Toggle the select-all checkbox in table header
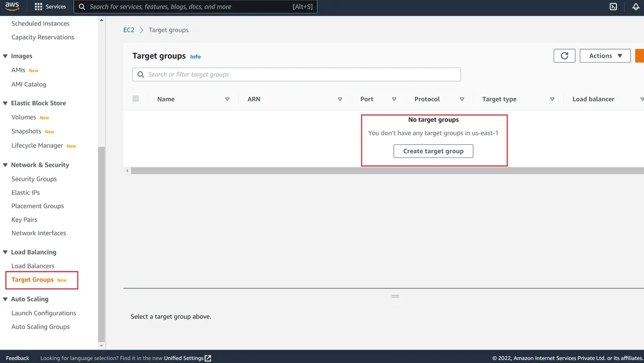Screen dimensions: 644x363 [x=135, y=99]
